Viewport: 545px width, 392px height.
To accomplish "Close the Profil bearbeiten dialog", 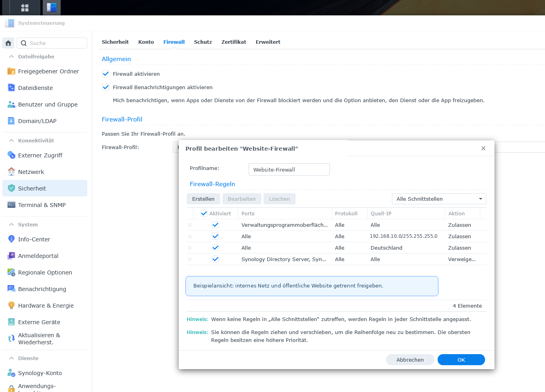I will pyautogui.click(x=483, y=148).
